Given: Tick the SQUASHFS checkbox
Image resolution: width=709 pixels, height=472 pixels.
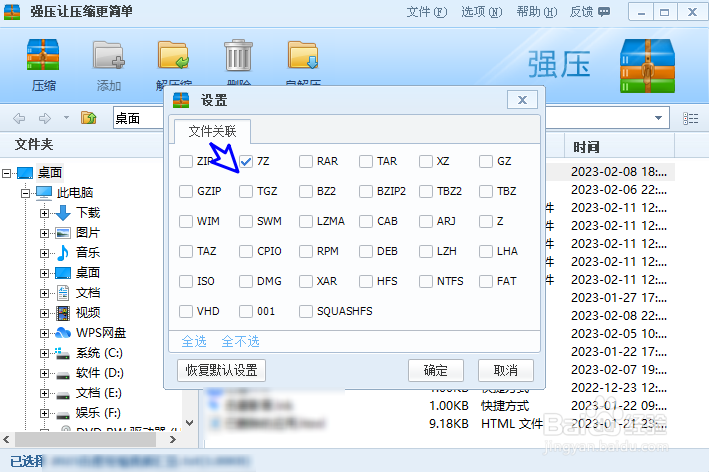Looking at the screenshot, I should click(x=306, y=311).
